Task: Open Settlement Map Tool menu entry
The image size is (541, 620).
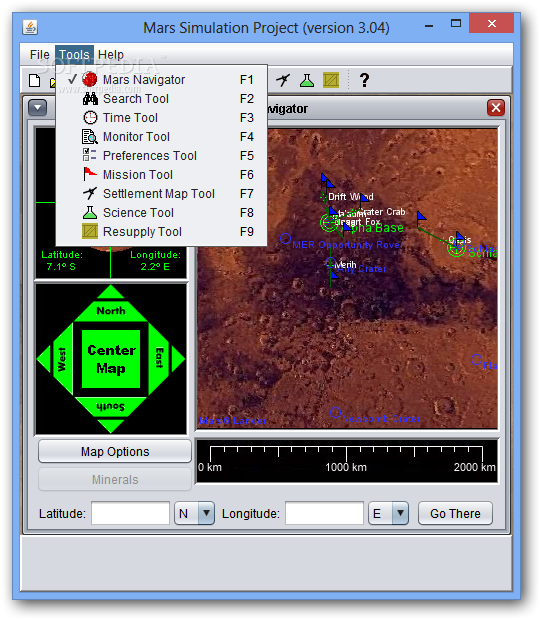Action: coord(161,193)
